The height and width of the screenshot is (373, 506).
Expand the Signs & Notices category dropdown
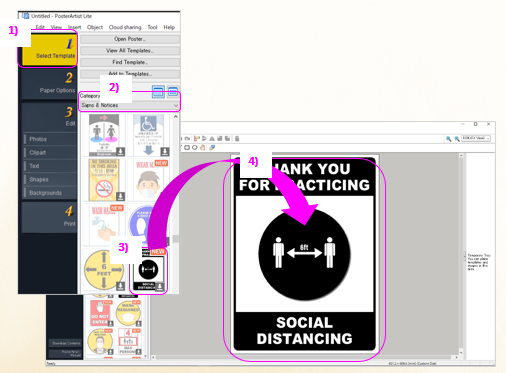point(130,105)
